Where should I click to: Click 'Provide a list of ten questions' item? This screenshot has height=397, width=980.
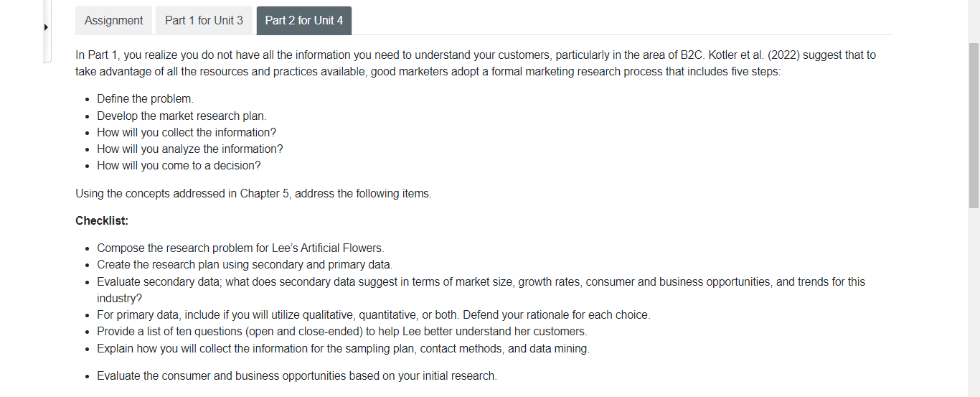click(x=342, y=331)
